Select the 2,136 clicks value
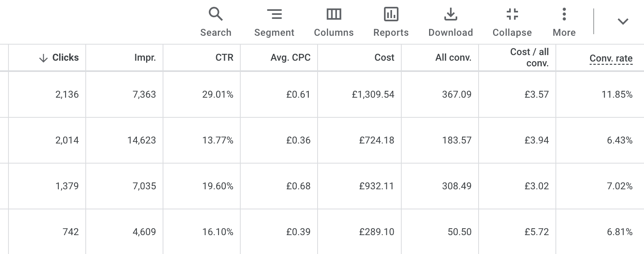The image size is (644, 254). [66, 94]
